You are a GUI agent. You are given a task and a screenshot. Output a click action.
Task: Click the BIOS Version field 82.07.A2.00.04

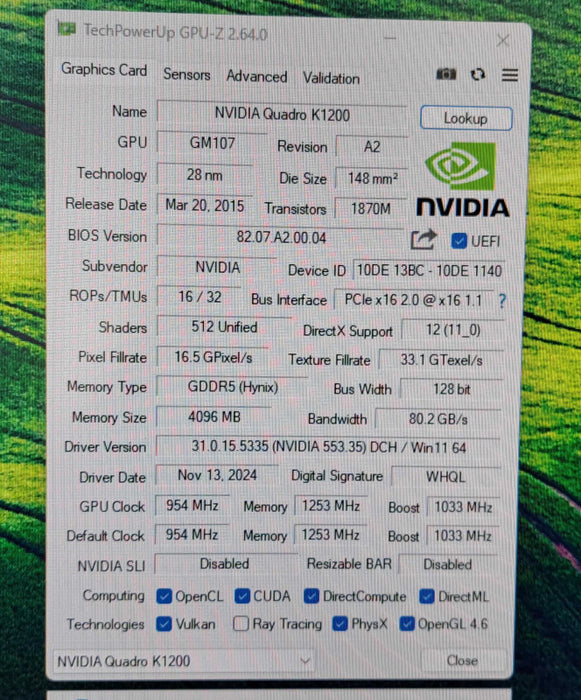281,237
